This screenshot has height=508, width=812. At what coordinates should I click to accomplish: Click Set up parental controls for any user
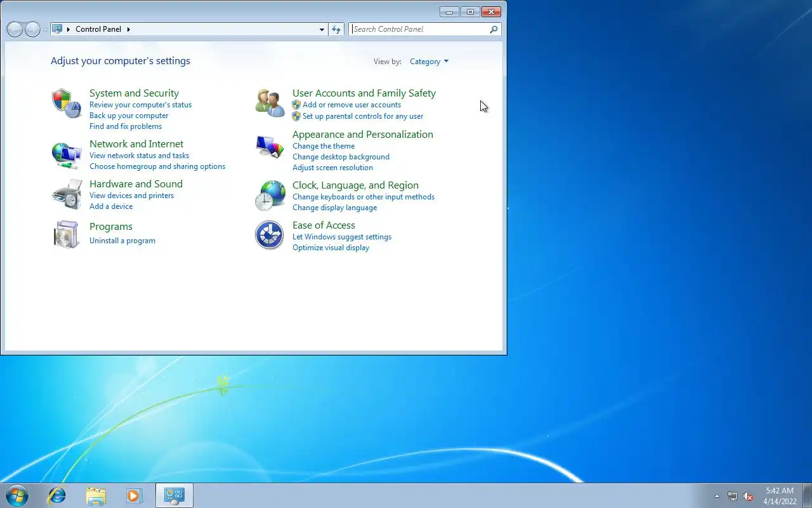coord(363,116)
